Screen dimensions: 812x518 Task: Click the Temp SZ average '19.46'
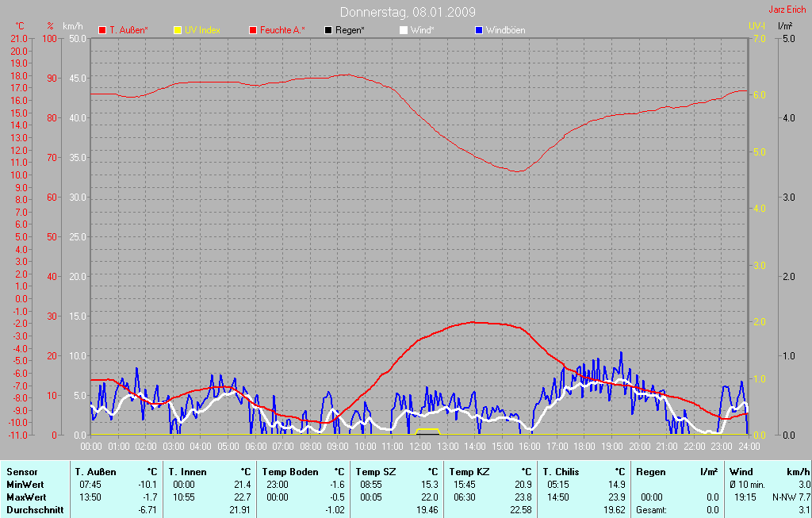click(427, 510)
